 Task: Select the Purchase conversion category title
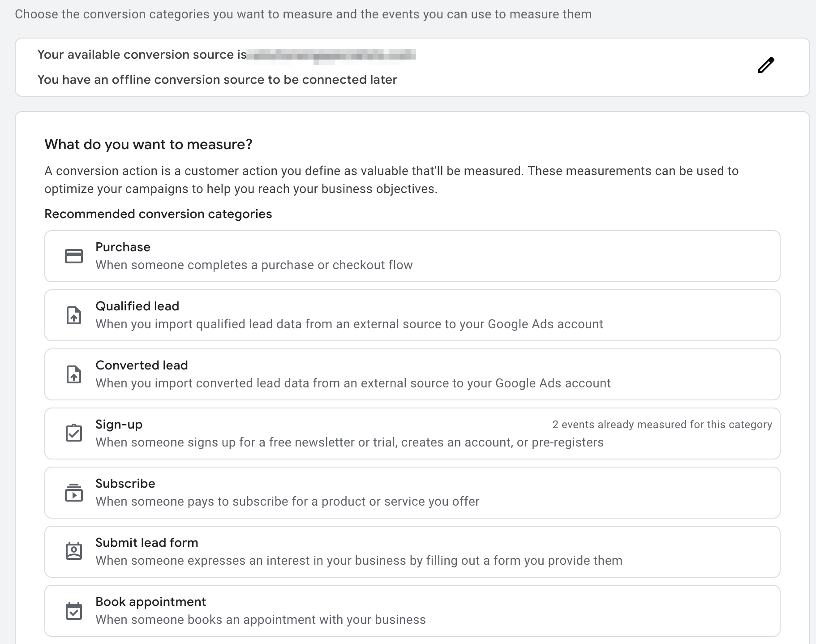point(123,247)
